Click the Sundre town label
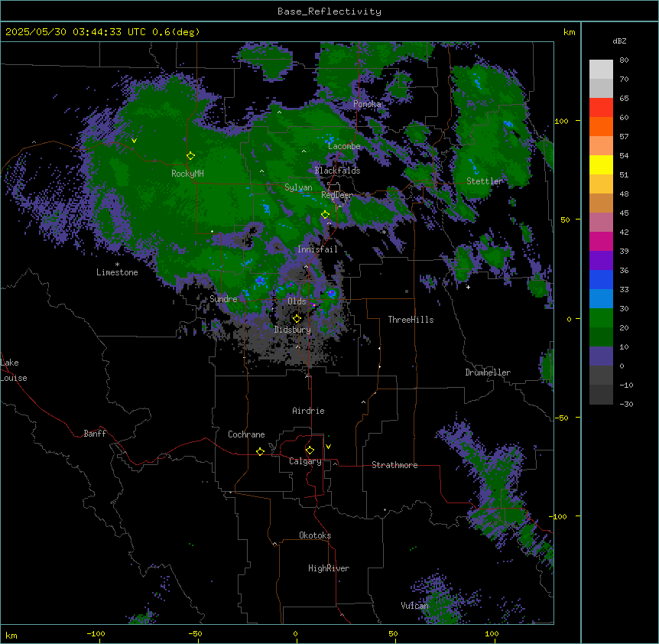659x644 pixels. pos(223,299)
